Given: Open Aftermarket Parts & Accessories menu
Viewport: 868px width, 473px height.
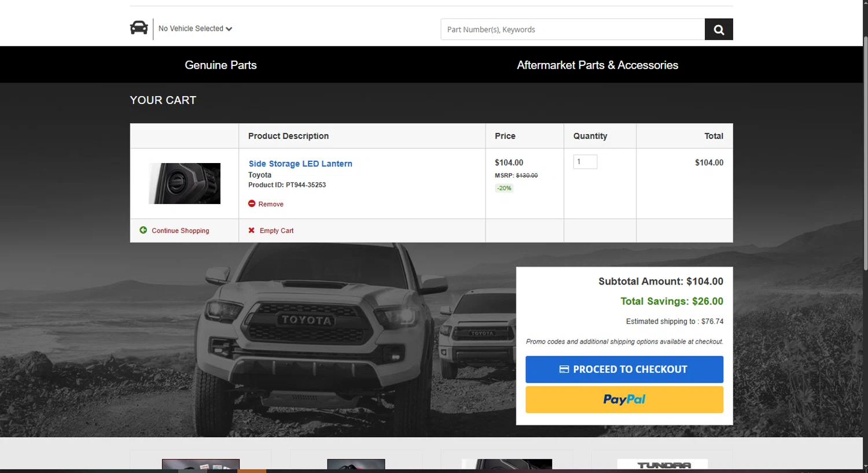Looking at the screenshot, I should 597,65.
